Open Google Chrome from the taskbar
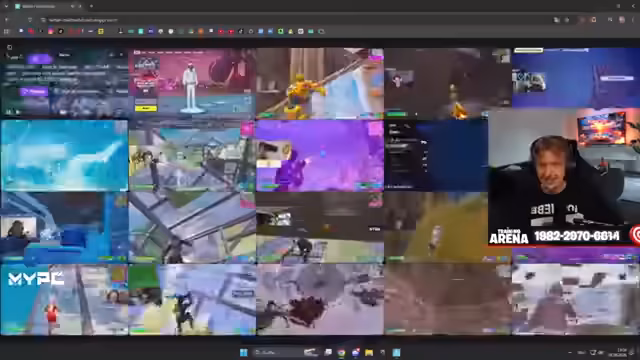 [341, 353]
